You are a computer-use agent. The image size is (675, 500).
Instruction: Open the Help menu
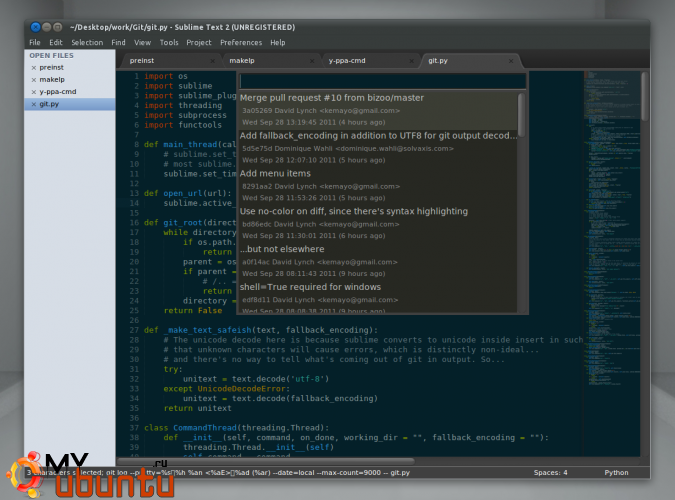click(278, 43)
